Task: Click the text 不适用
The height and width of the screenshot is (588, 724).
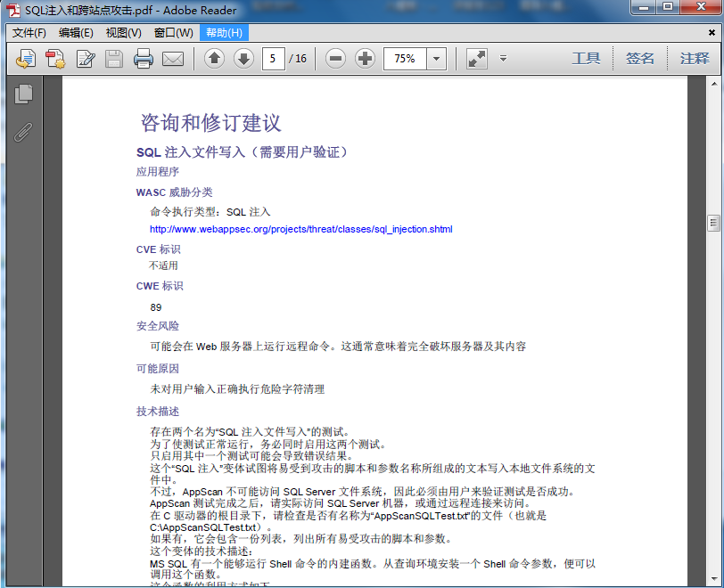Action: click(x=163, y=265)
